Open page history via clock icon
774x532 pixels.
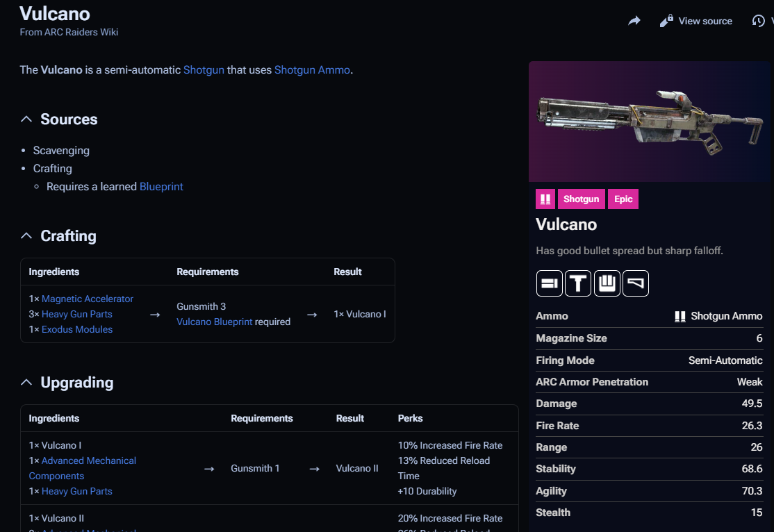click(758, 21)
